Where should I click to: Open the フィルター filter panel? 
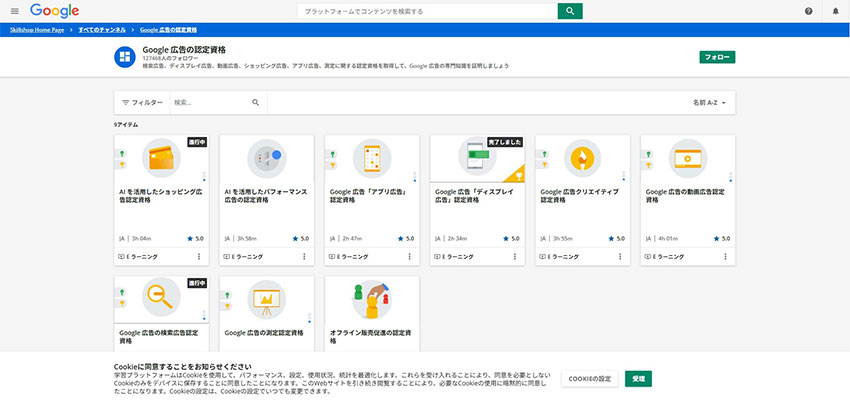tap(142, 102)
